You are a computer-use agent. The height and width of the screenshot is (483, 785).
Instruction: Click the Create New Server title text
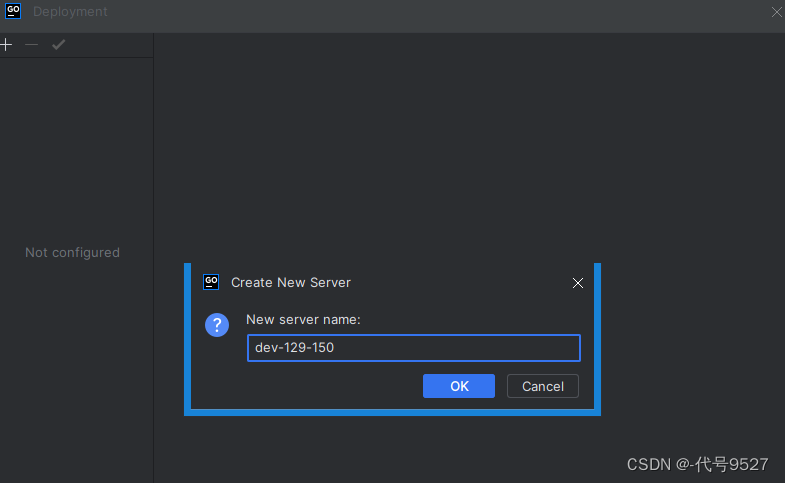click(x=291, y=282)
